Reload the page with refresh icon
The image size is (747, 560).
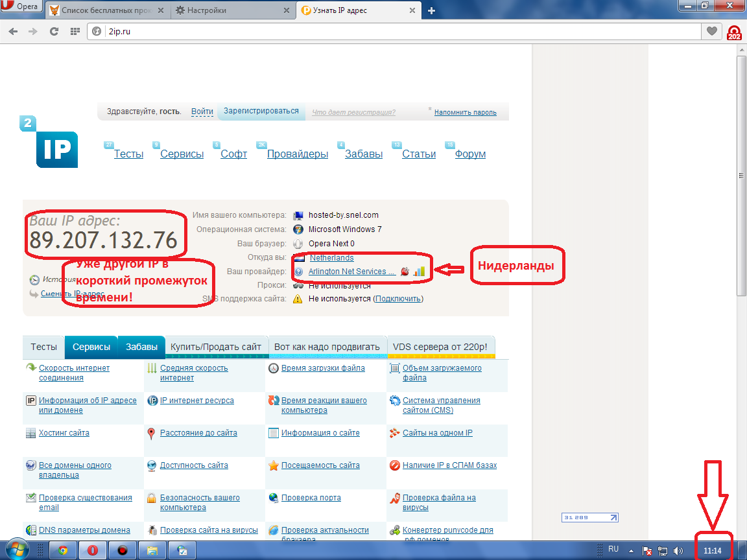[x=54, y=31]
